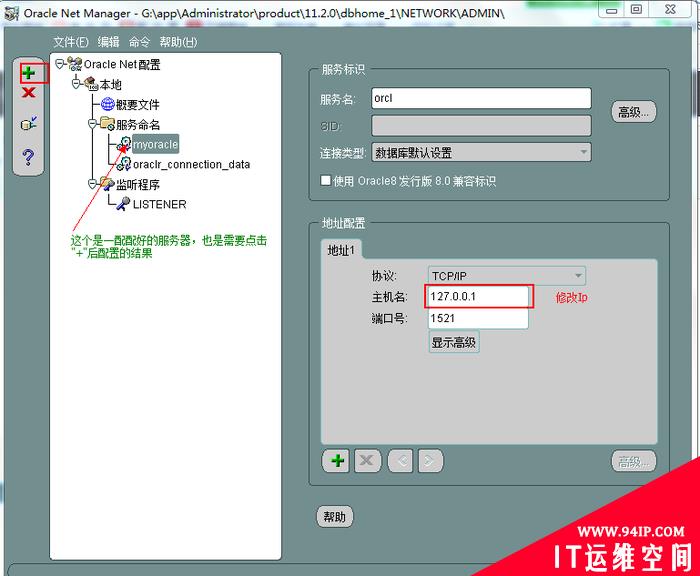Open help with the question mark icon

tap(28, 157)
